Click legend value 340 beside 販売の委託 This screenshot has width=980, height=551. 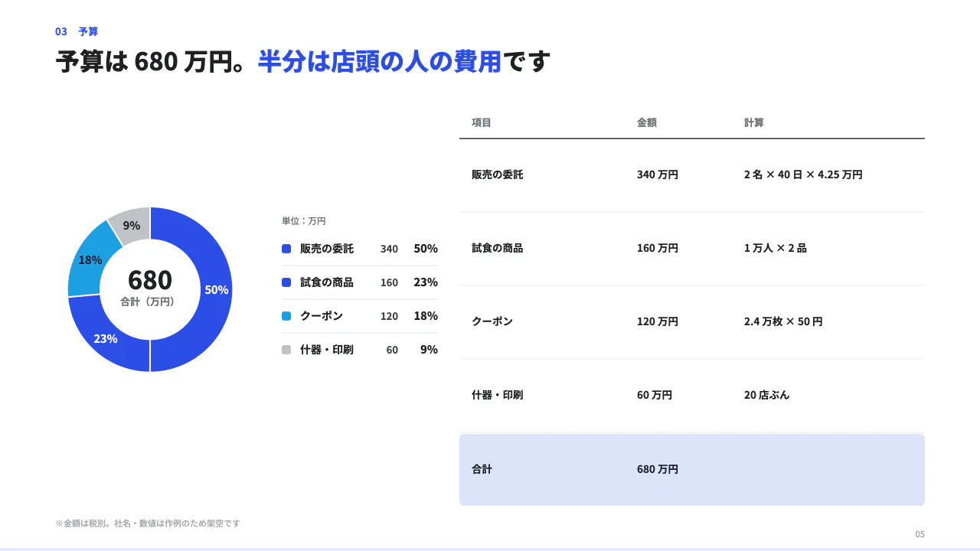(389, 249)
